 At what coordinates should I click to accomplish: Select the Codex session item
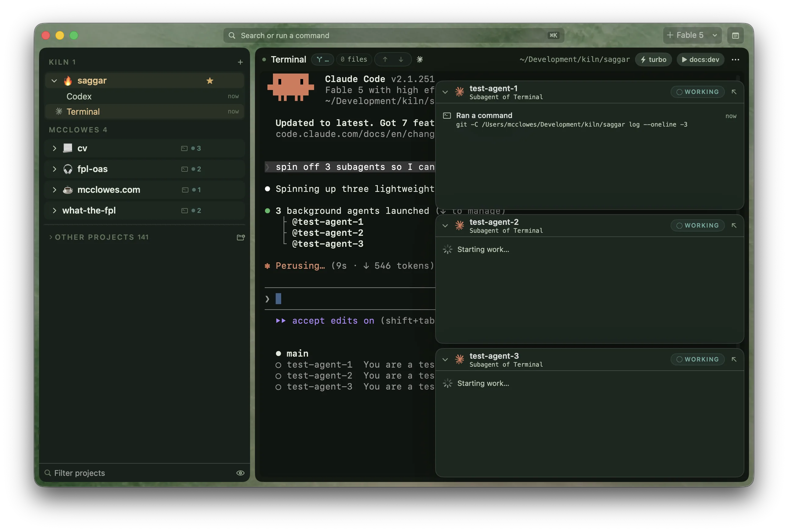[x=145, y=96]
